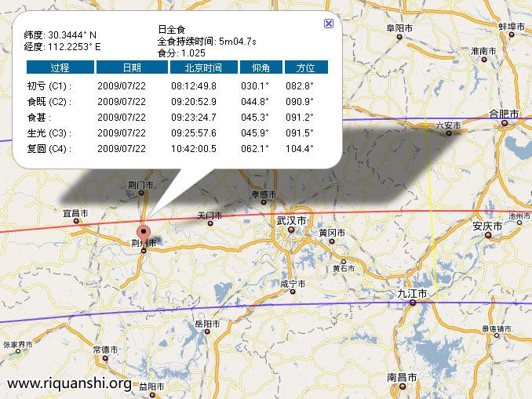Close the eclipse info popup
This screenshot has width=532, height=399.
pyautogui.click(x=329, y=24)
